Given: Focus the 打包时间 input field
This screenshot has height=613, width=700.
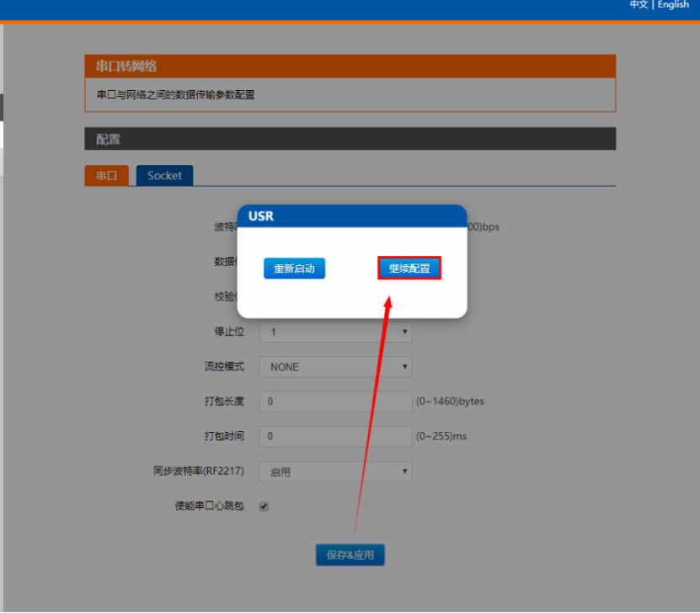Looking at the screenshot, I should (x=335, y=436).
